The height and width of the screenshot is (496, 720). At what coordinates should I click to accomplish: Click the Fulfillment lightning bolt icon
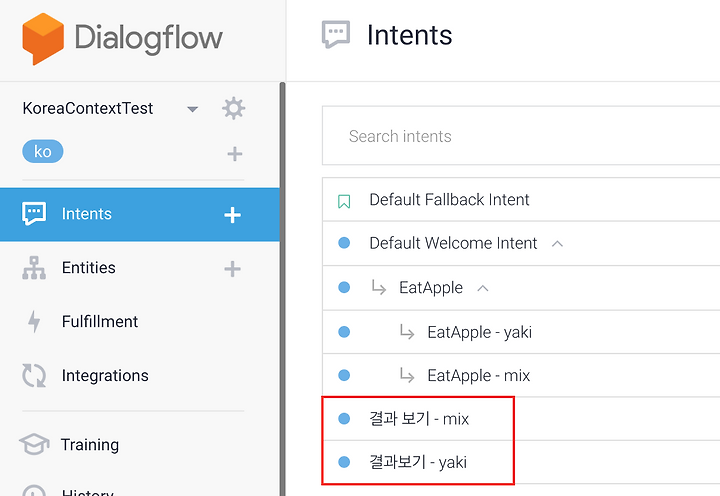click(x=34, y=321)
